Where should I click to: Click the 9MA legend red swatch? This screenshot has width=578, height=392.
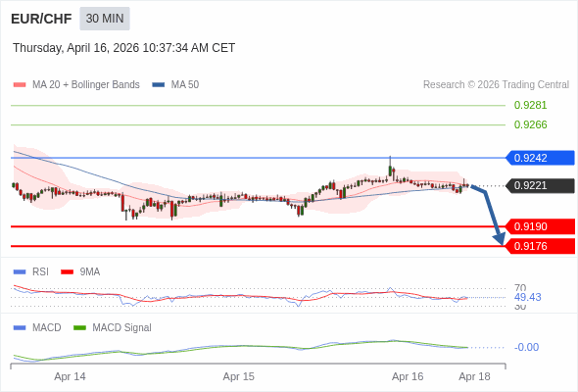pos(67,272)
